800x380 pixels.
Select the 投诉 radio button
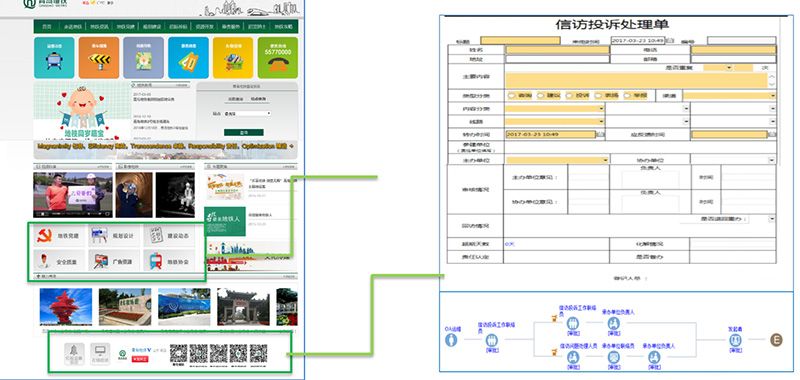pos(569,96)
